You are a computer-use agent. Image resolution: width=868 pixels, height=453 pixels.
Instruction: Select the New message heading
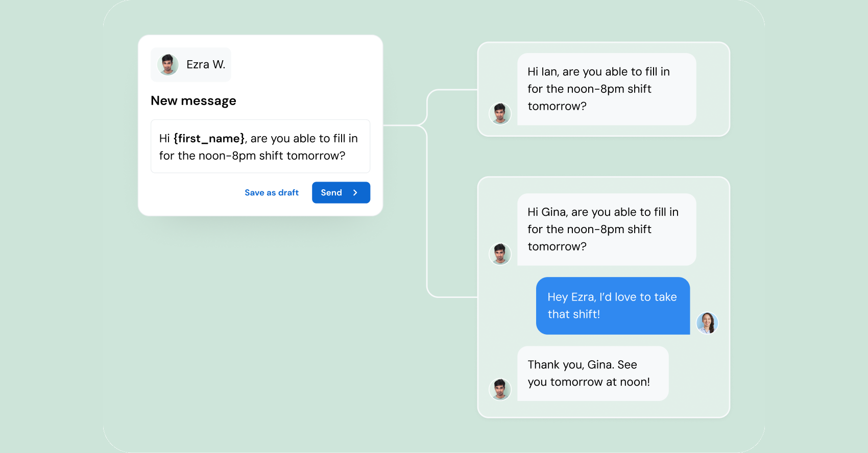193,100
